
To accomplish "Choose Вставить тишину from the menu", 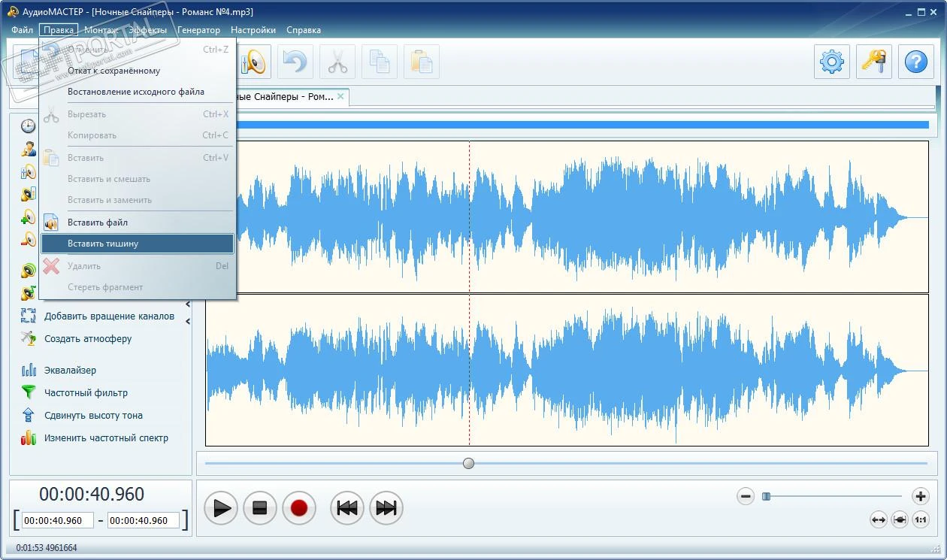I will pyautogui.click(x=138, y=244).
